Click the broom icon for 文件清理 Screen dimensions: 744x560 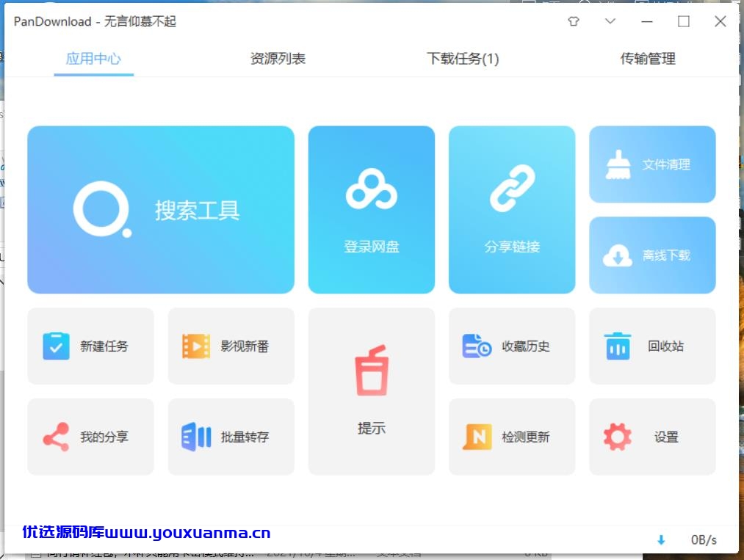pos(618,164)
